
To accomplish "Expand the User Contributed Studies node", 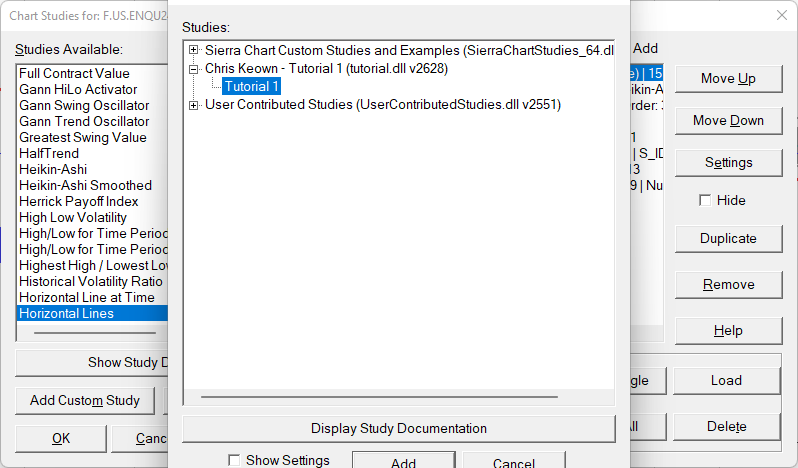I will [194, 105].
